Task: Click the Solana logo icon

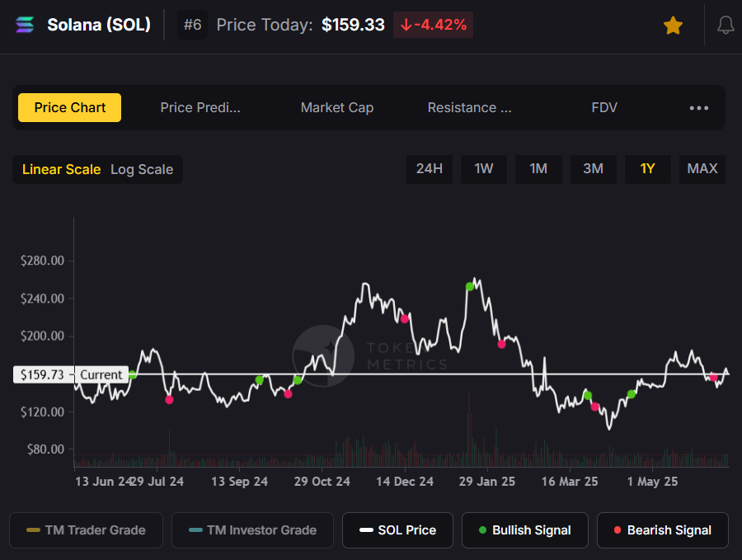Action: coord(25,25)
